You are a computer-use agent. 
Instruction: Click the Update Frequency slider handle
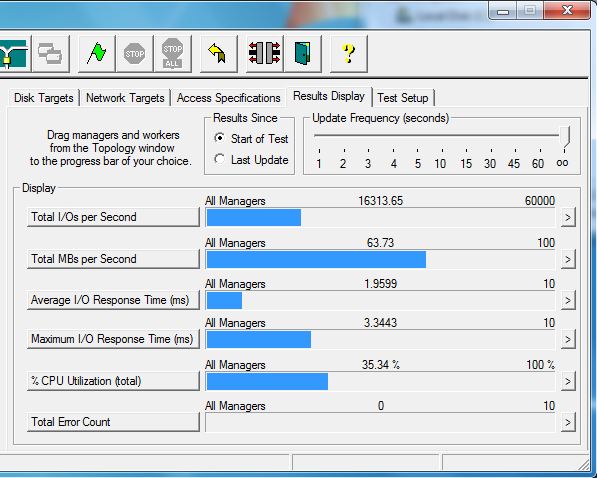click(565, 136)
